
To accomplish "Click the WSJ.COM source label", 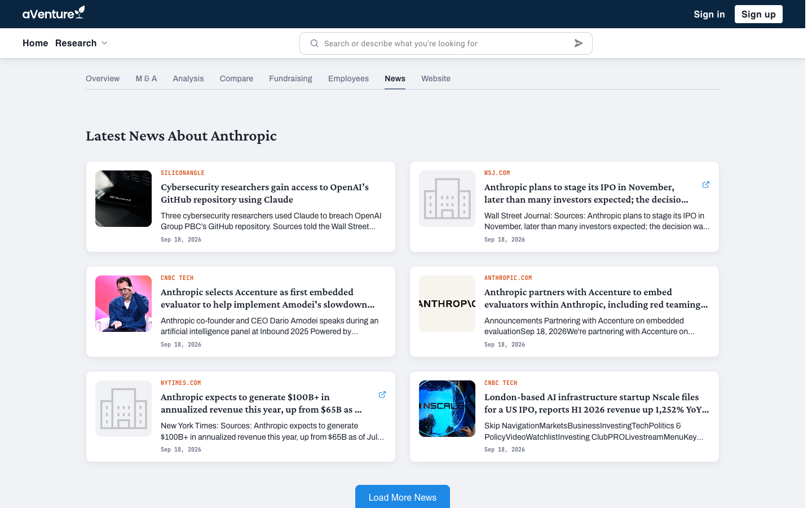I will tap(497, 173).
